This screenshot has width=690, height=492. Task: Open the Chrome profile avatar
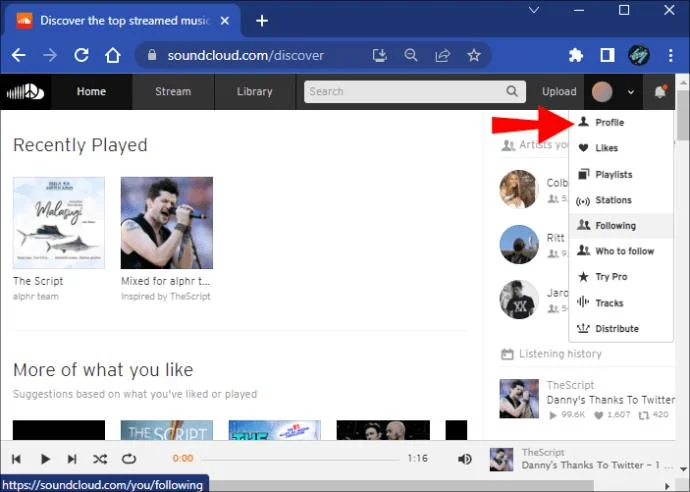639,55
